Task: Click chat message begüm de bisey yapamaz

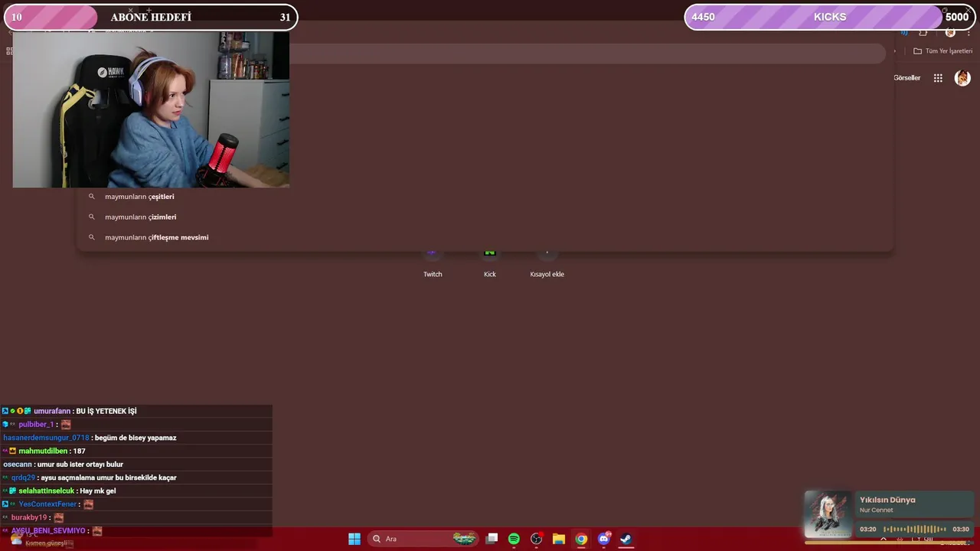Action: [x=136, y=438]
